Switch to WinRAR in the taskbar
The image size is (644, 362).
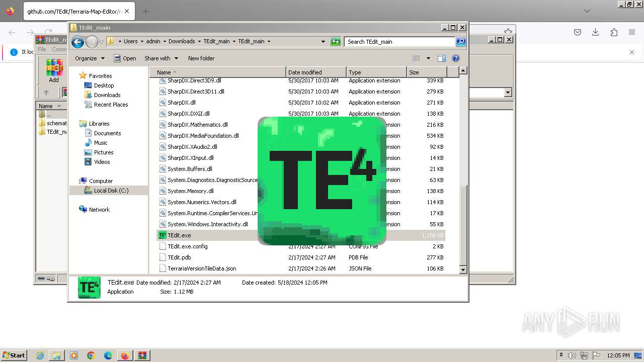142,355
